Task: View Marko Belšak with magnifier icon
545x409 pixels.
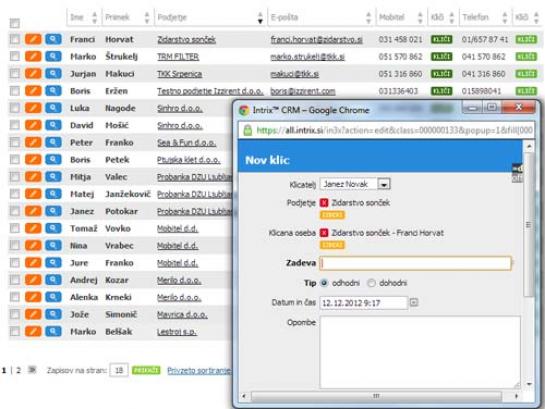Action: click(53, 332)
